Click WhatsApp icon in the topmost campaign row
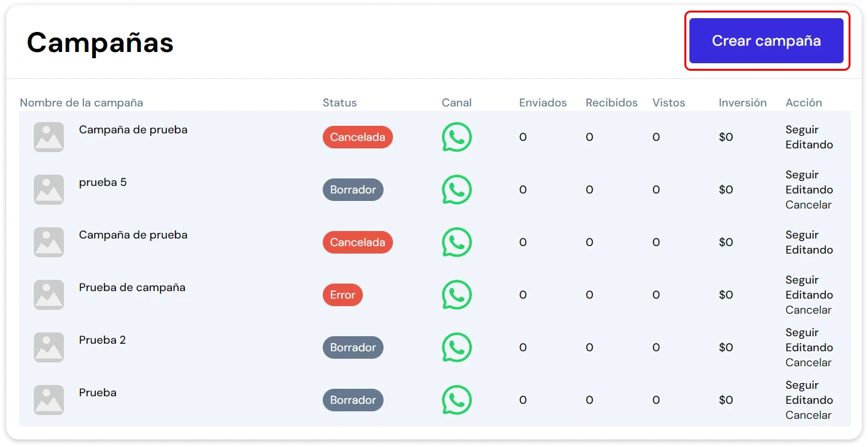868x447 pixels. point(456,137)
